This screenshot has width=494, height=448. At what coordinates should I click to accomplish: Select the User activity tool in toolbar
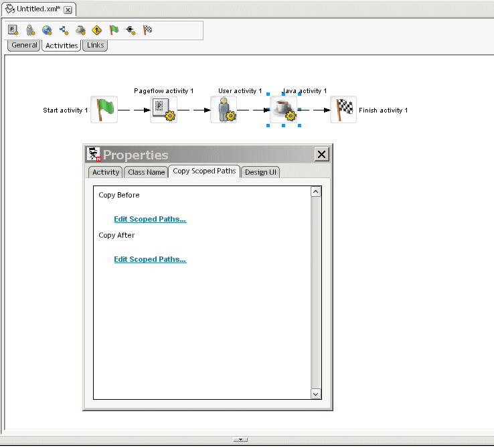click(29, 30)
